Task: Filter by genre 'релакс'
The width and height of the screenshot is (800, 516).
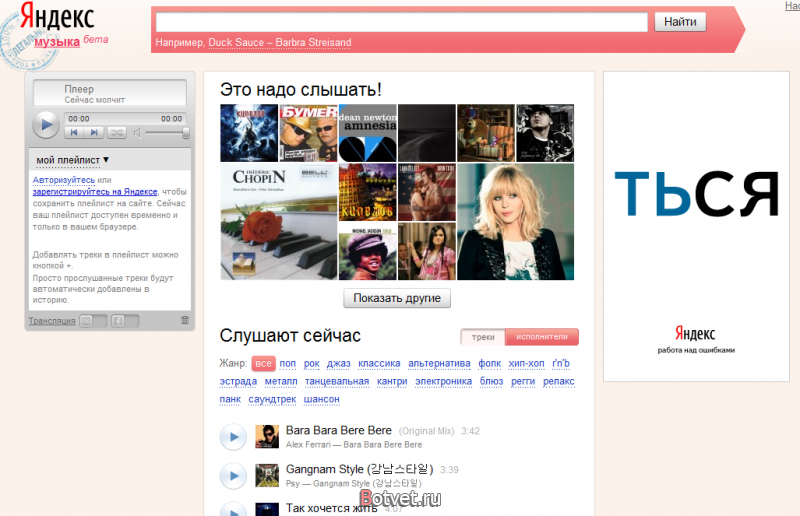Action: coord(559,381)
